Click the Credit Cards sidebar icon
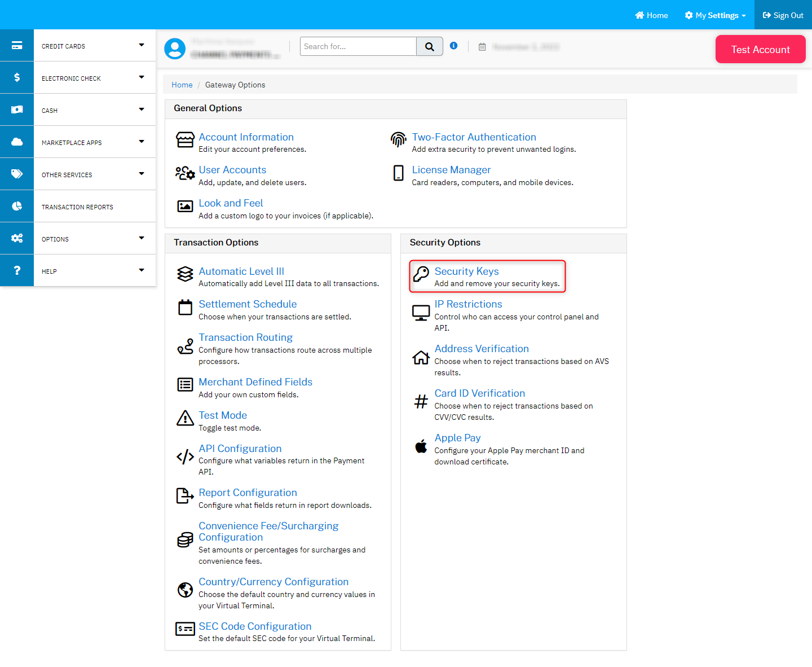 click(x=17, y=45)
